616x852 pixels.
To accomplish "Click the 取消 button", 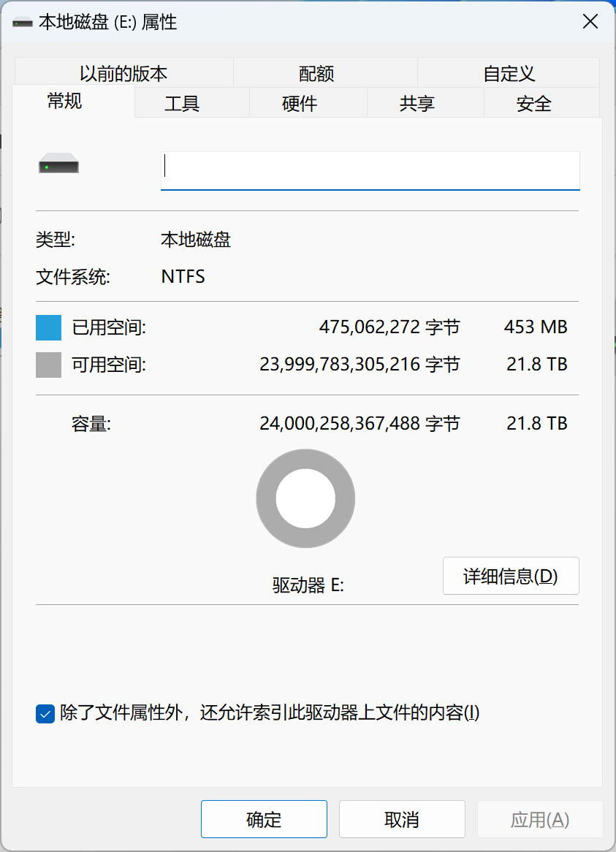I will [402, 819].
